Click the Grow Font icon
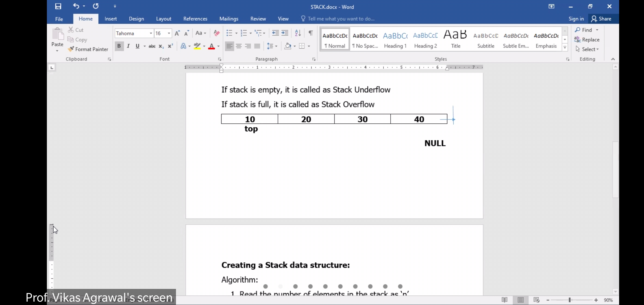644x305 pixels. 177,33
